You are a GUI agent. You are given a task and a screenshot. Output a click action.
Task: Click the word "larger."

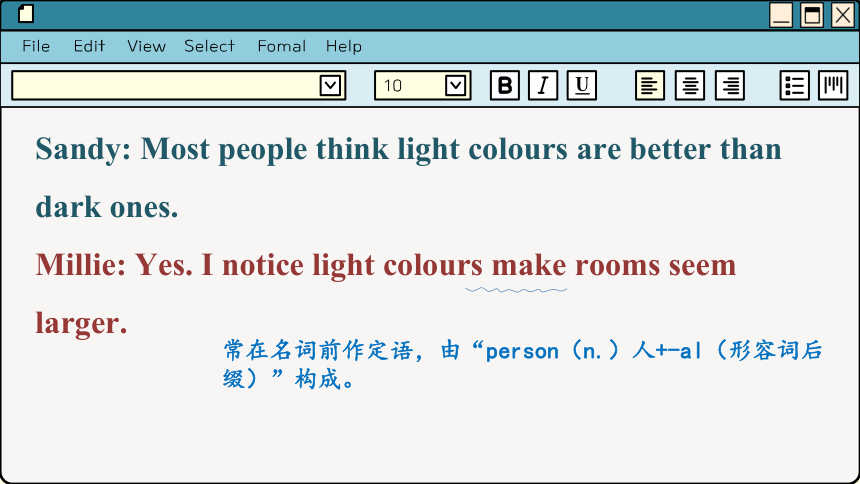click(x=81, y=324)
